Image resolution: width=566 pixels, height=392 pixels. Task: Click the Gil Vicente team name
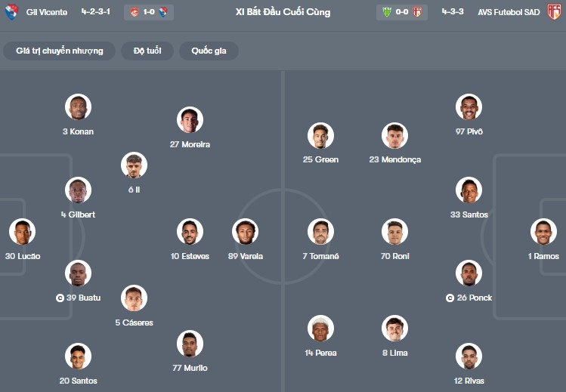point(46,12)
